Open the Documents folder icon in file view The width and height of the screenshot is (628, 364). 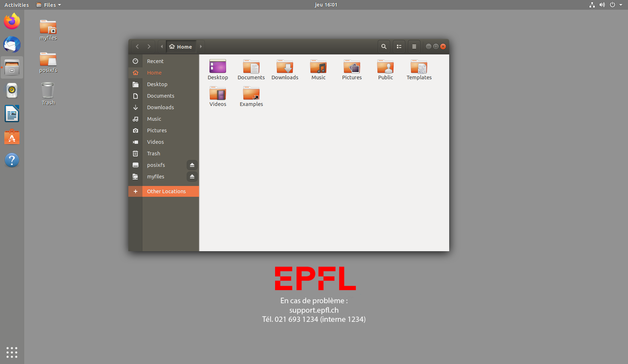pos(251,70)
